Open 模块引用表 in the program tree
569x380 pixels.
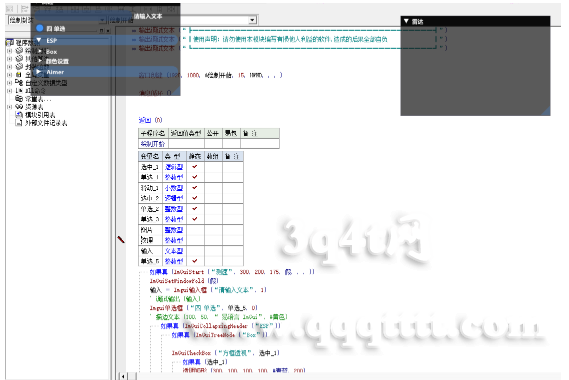point(40,115)
